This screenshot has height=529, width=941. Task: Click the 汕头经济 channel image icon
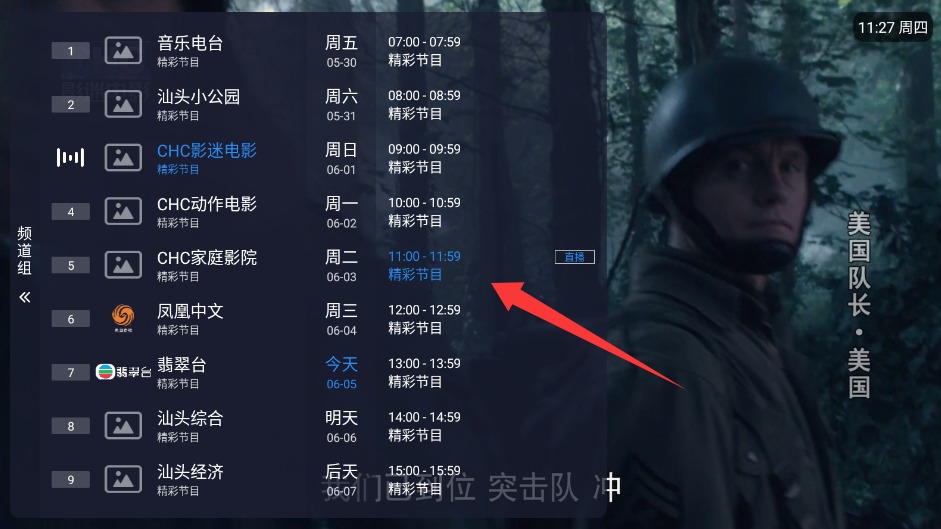(123, 479)
